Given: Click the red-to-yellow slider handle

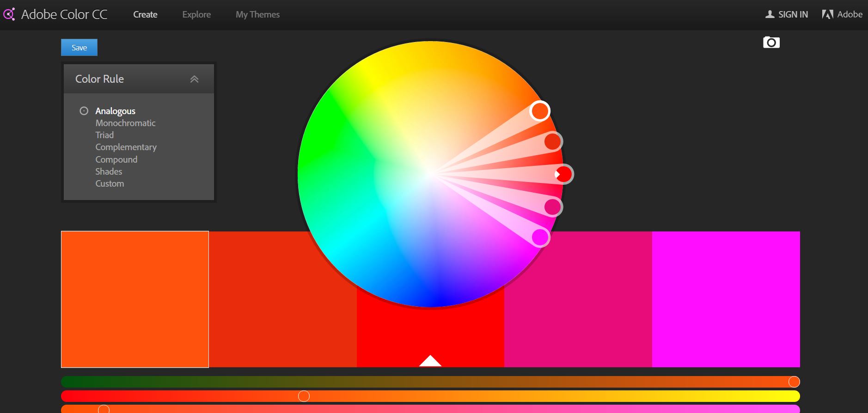Looking at the screenshot, I should (304, 396).
